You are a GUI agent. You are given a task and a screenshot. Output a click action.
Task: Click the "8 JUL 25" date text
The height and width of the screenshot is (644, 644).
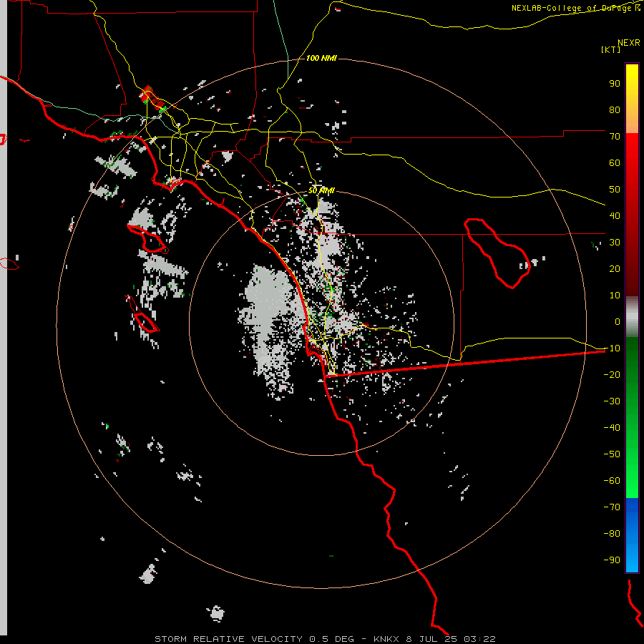(x=431, y=639)
